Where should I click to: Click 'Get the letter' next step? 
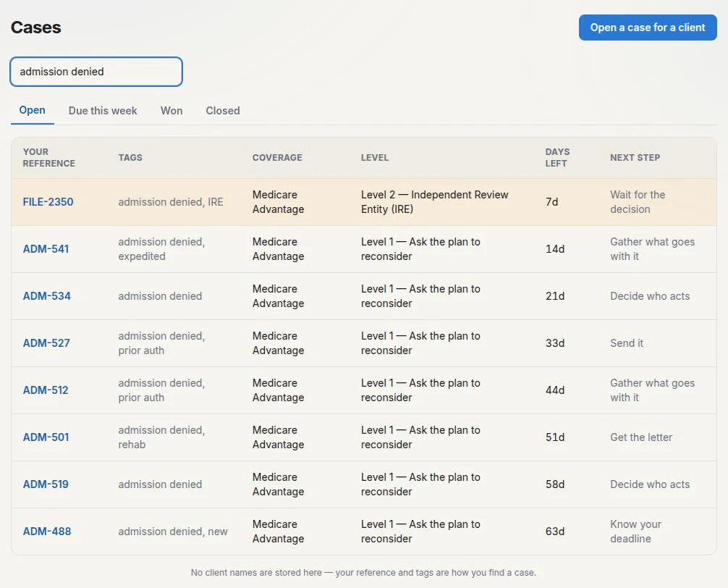point(640,437)
